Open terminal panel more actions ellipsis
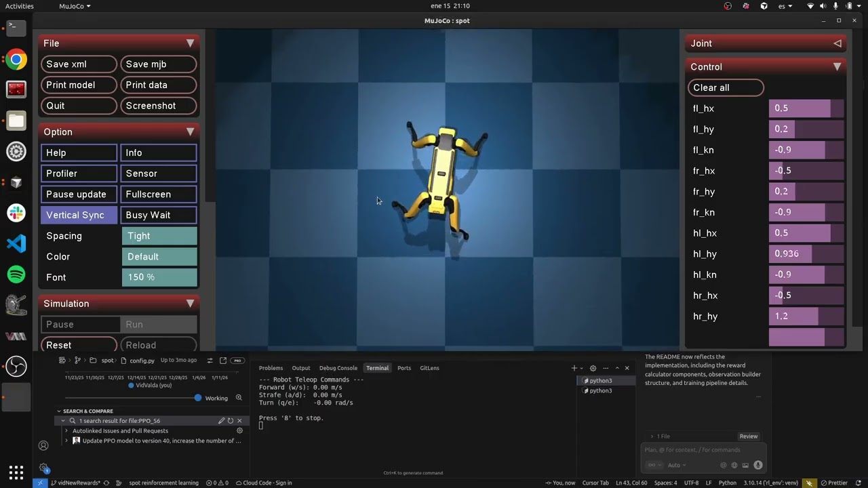The height and width of the screenshot is (488, 868). 606,368
